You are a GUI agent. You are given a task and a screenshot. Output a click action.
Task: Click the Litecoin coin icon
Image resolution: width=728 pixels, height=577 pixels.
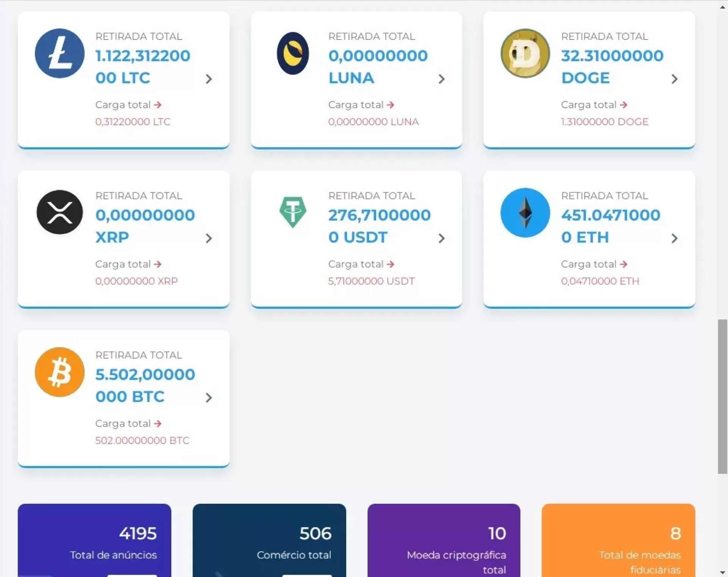[60, 53]
